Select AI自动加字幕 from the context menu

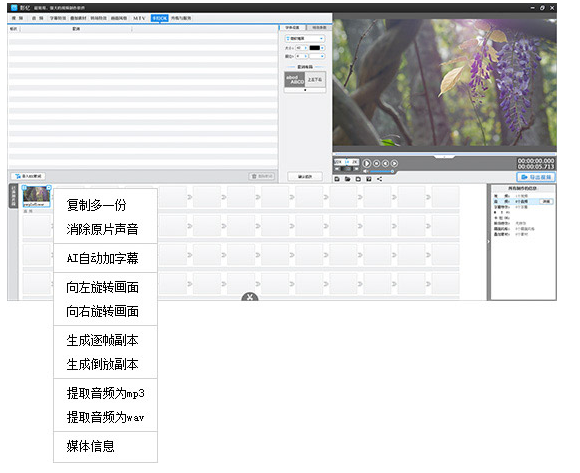pos(102,258)
